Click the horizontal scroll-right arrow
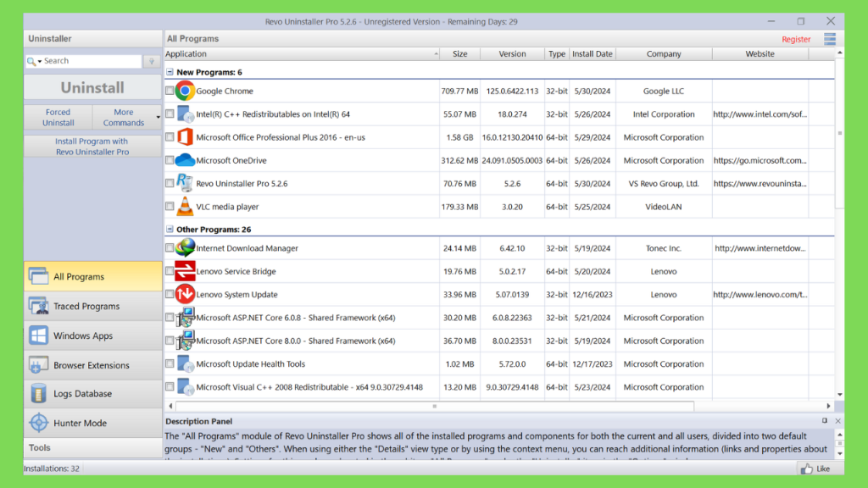The height and width of the screenshot is (488, 868). 828,406
